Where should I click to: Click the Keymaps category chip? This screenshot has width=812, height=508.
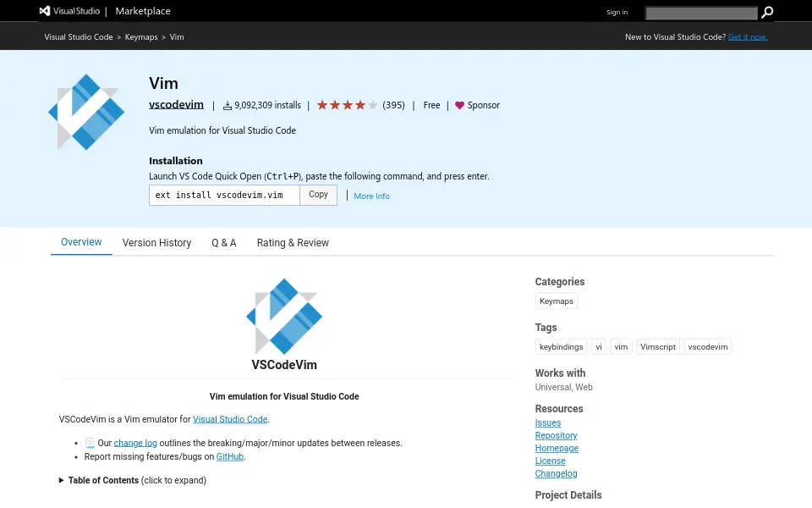tap(557, 301)
